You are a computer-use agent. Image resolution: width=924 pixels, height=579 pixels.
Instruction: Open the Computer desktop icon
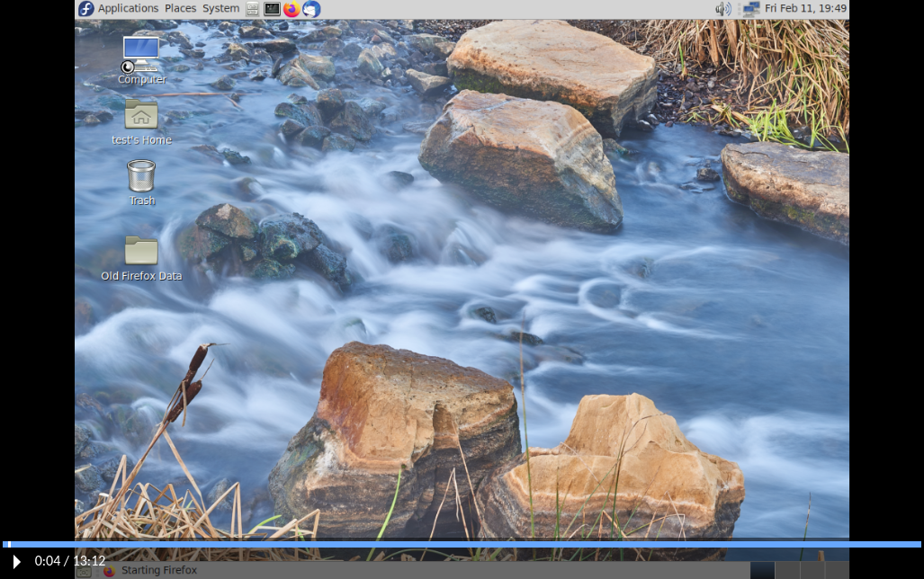tap(141, 54)
